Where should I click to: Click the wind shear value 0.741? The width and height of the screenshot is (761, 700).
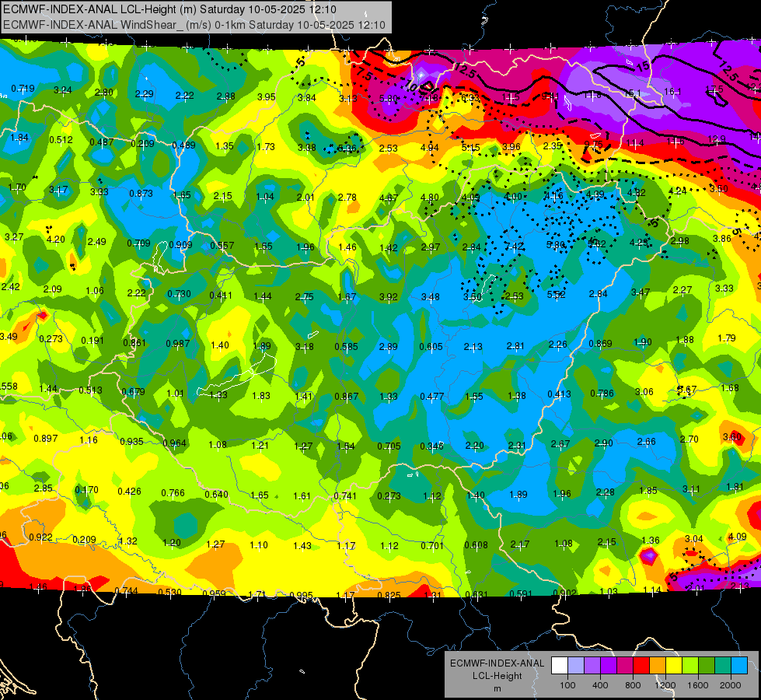coord(345,496)
